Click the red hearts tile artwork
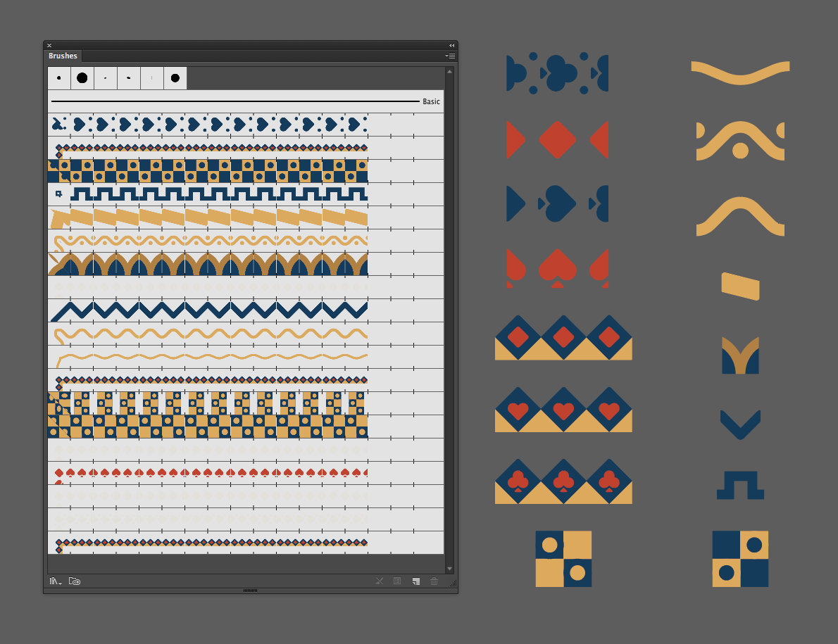This screenshot has height=644, width=838. coord(558,268)
